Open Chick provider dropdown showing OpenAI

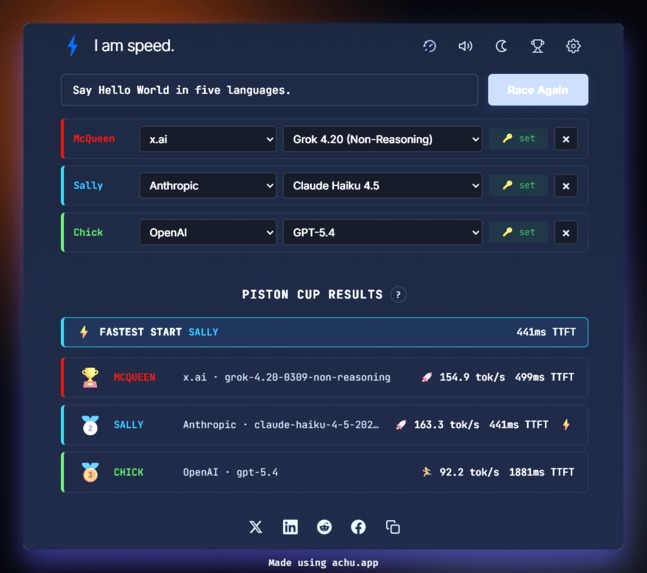208,232
